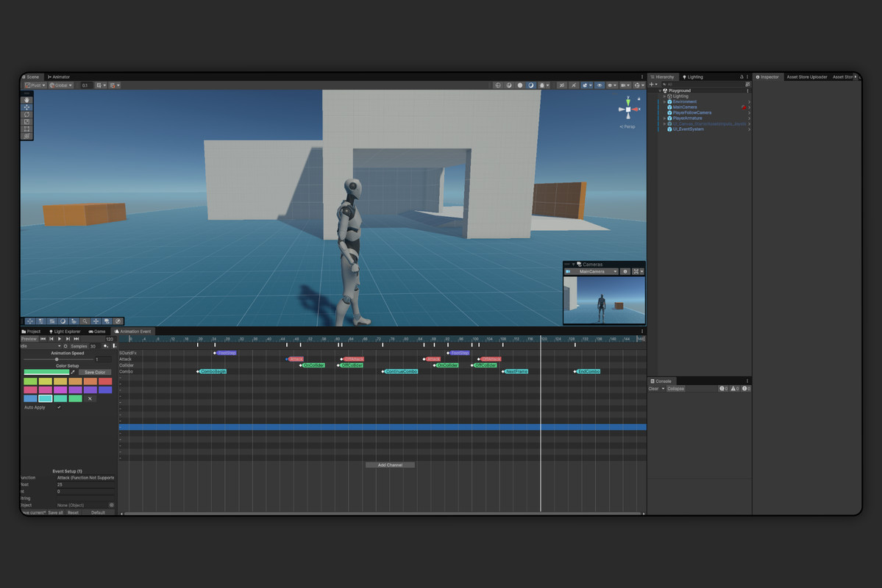Click the eyedropper icon next to color field

pos(73,372)
